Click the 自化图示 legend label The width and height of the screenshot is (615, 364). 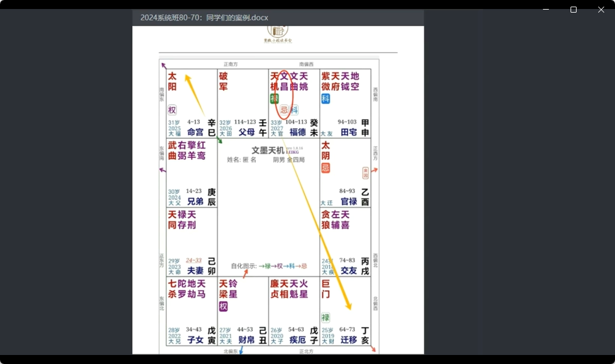(244, 266)
